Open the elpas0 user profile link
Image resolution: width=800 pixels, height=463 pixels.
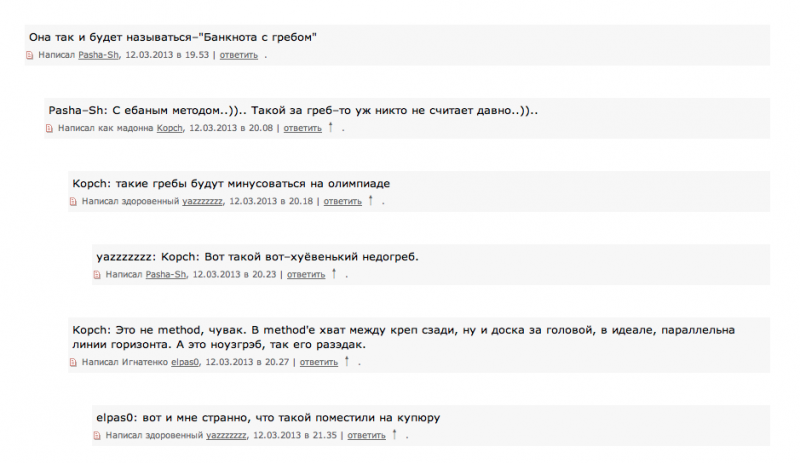point(185,362)
